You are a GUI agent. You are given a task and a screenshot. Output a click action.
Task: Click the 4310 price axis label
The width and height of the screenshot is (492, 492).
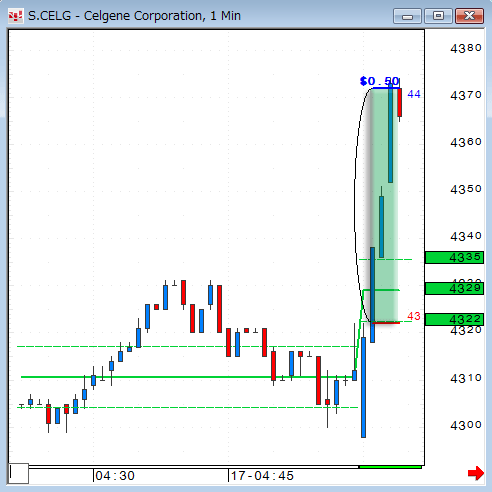[x=466, y=378]
